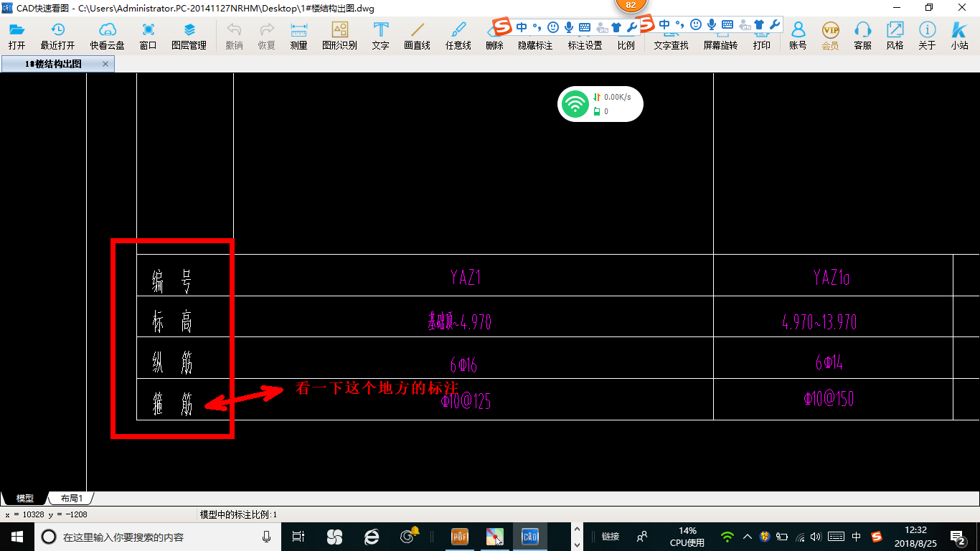Click the taskbar search input field
This screenshot has height=551, width=980.
(159, 537)
